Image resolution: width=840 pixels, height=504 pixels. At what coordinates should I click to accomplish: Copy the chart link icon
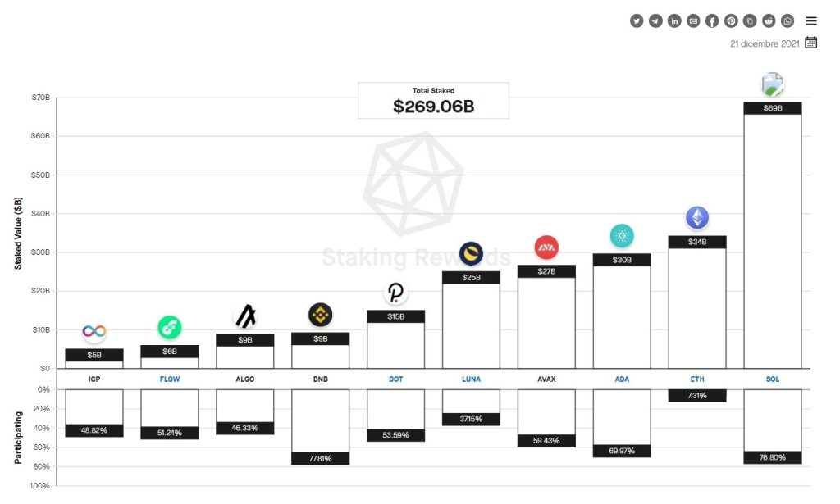click(x=750, y=21)
